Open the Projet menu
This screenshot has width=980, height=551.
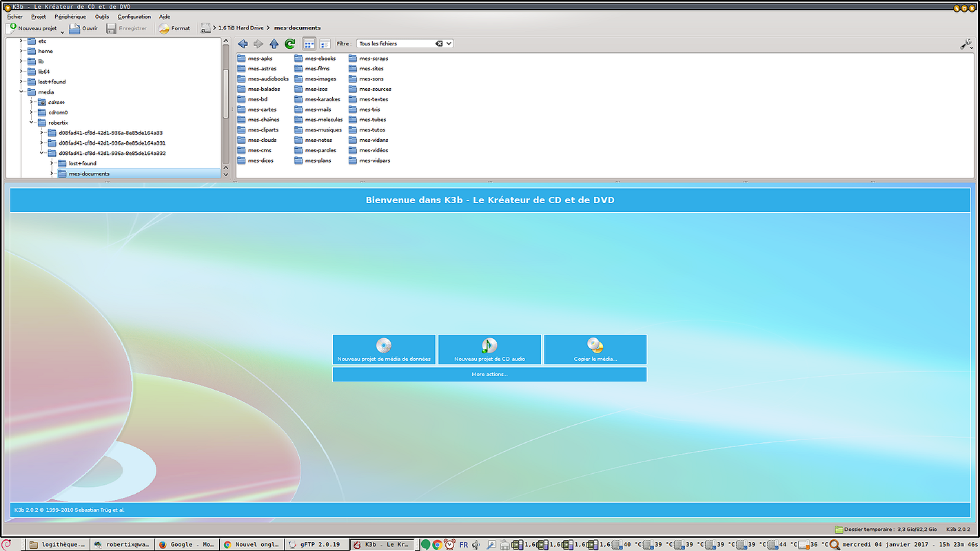click(x=39, y=17)
